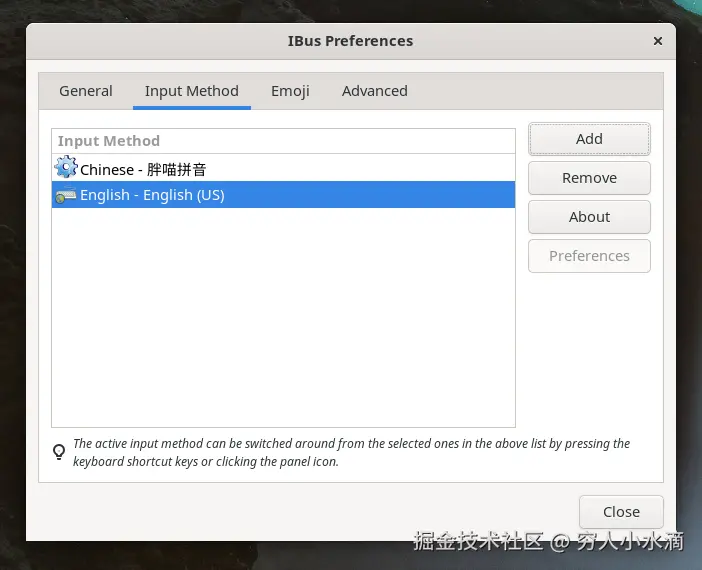Image resolution: width=702 pixels, height=570 pixels.
Task: Click the Add button
Action: [589, 139]
